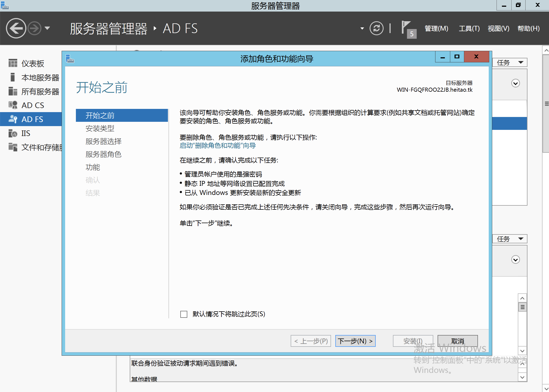Select the AD FS role icon
The height and width of the screenshot is (392, 549).
click(x=13, y=119)
